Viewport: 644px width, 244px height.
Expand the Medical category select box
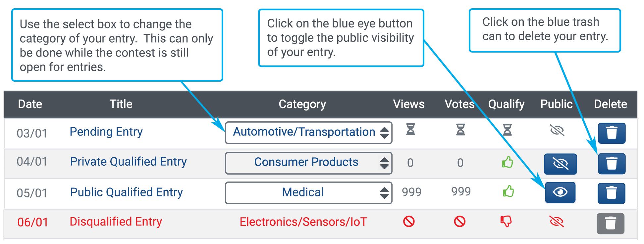coord(308,193)
